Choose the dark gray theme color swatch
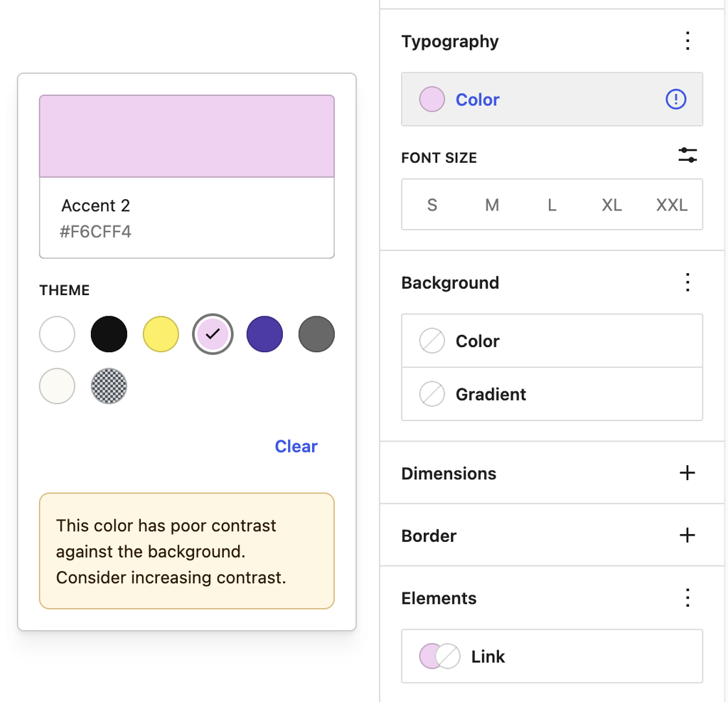 pyautogui.click(x=316, y=334)
